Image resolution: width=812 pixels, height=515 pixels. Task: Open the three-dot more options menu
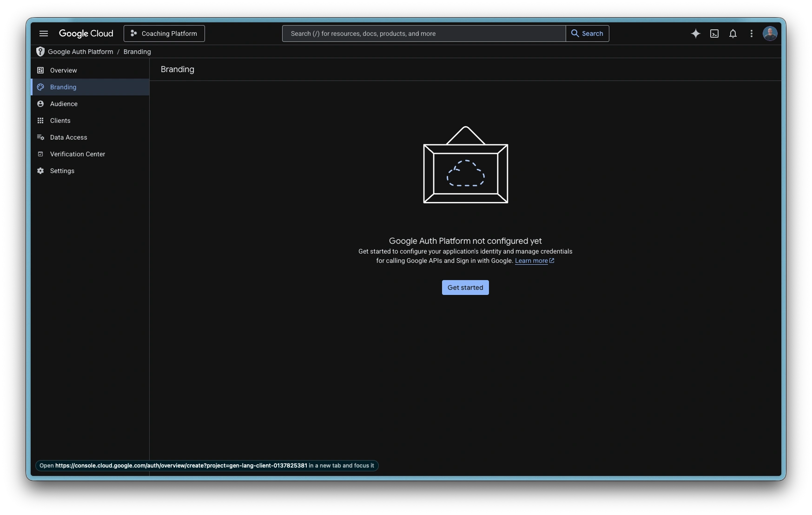click(x=751, y=33)
